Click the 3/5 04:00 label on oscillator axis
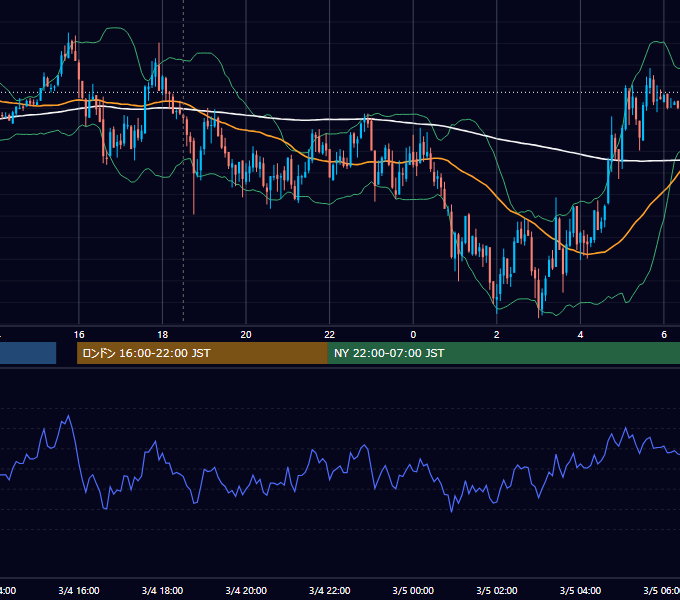Screen dimensions: 680x600 (580, 591)
